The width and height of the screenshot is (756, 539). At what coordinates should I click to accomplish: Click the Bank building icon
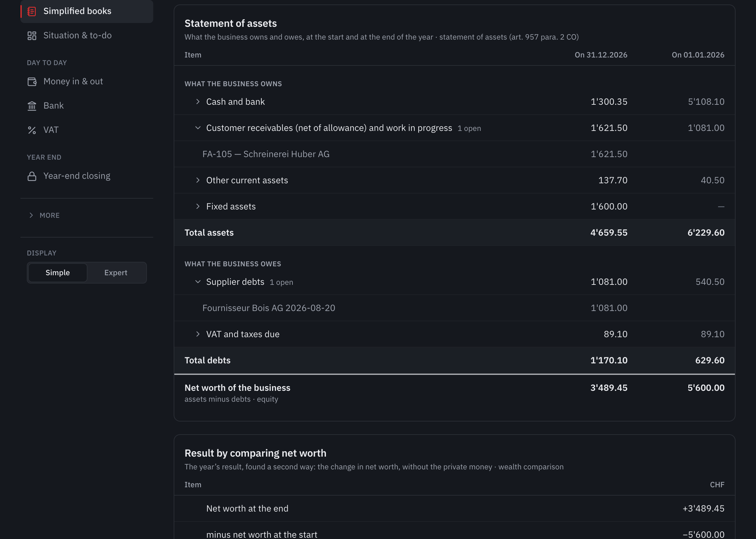[x=32, y=106]
